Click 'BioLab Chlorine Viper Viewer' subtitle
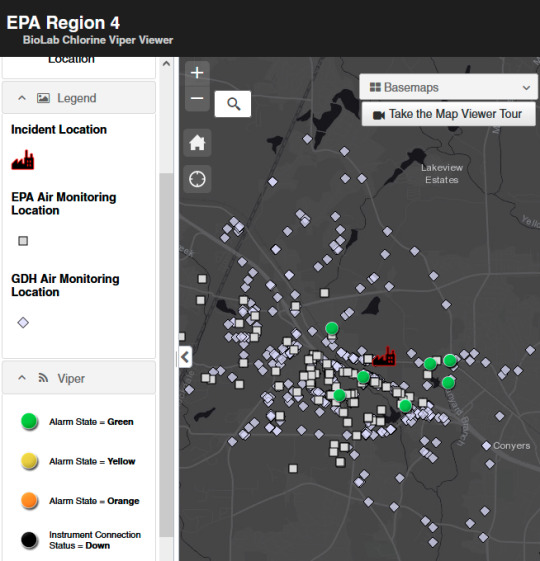The height and width of the screenshot is (561, 540). (x=98, y=40)
